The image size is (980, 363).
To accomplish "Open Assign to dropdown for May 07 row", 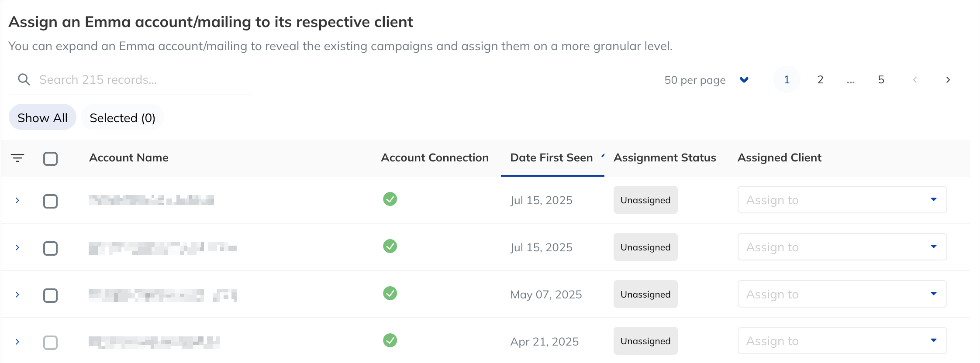I will (842, 294).
